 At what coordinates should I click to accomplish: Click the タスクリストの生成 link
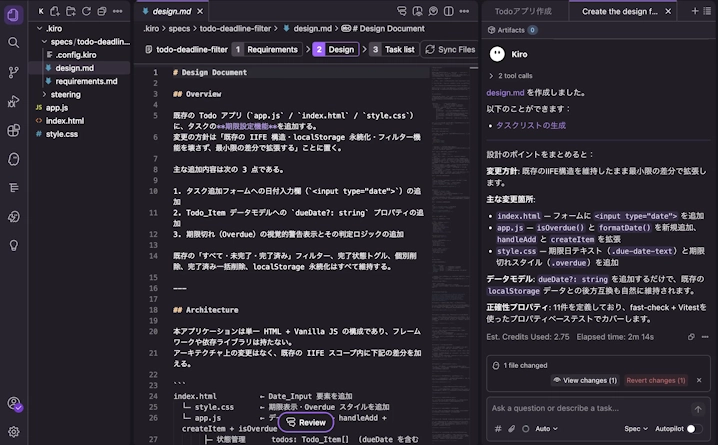[x=531, y=125]
